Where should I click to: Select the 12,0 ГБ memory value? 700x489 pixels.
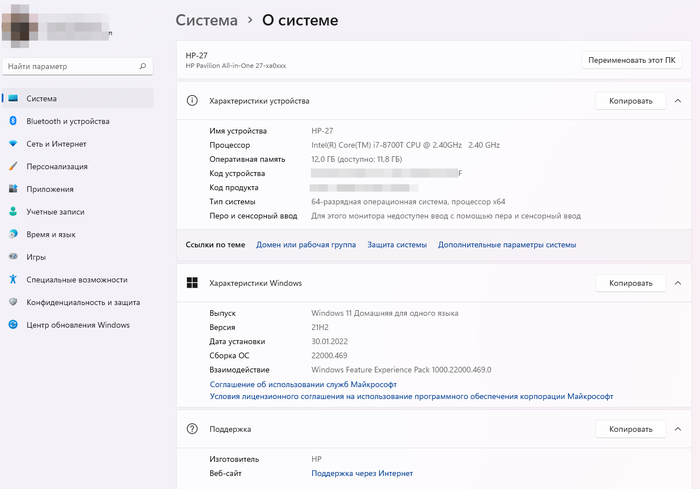click(x=357, y=159)
